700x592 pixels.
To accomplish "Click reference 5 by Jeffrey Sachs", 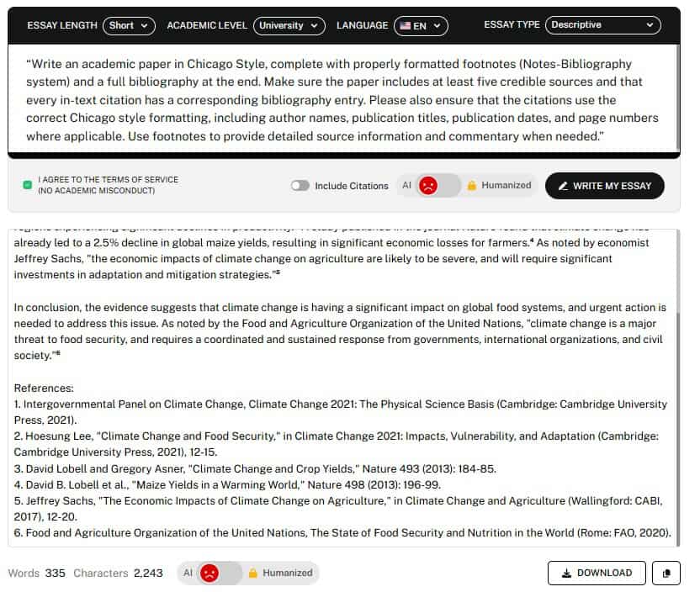I will 338,509.
